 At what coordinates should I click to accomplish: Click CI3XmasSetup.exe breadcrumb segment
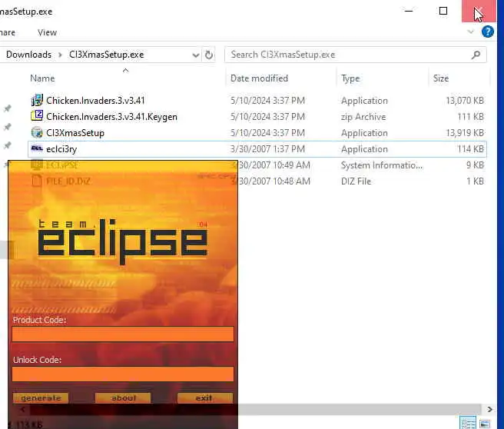click(106, 55)
